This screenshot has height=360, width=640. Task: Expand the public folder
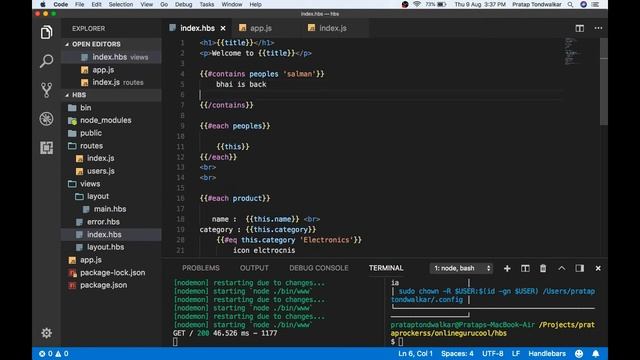point(85,133)
